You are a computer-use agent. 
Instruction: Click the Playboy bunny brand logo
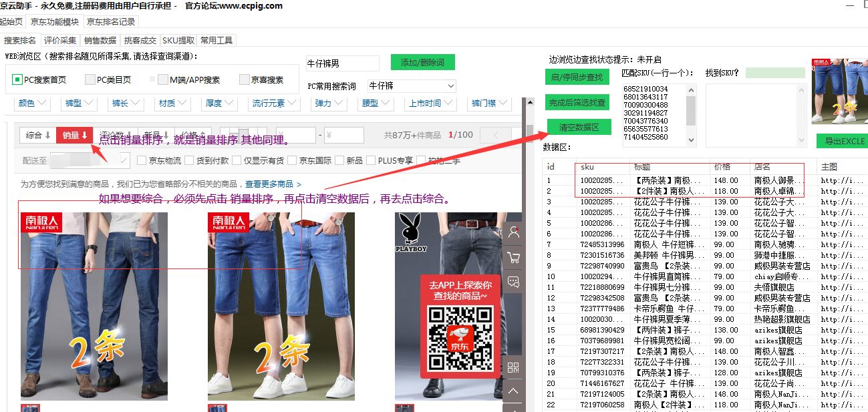click(x=411, y=234)
